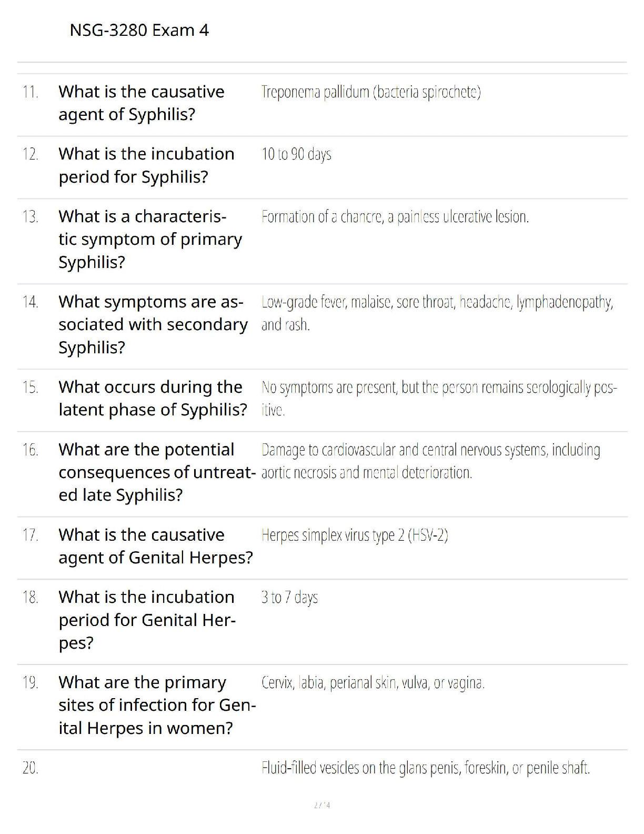Click the Herpes simplex virus type 2 answer
This screenshot has width=644, height=834.
(x=355, y=535)
